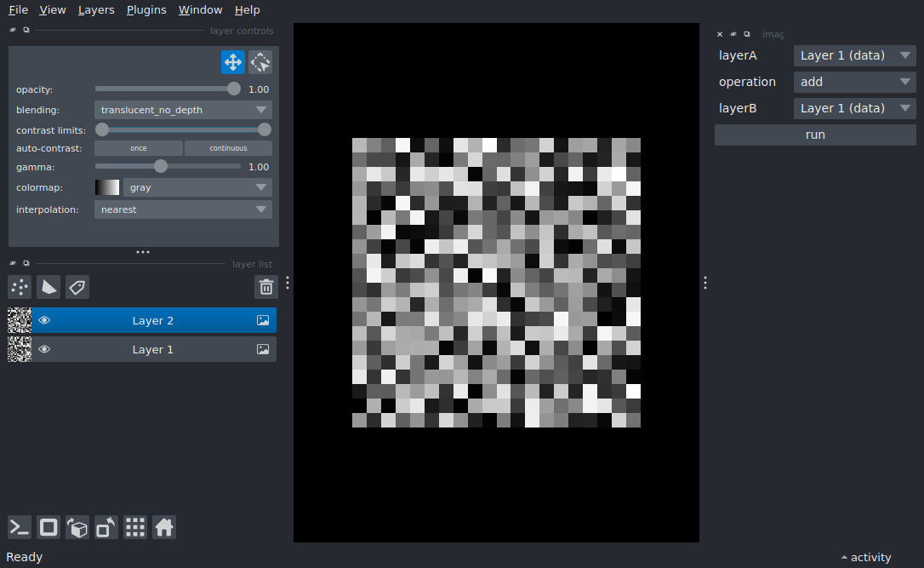
Task: Create a new labels layer
Action: [x=77, y=287]
